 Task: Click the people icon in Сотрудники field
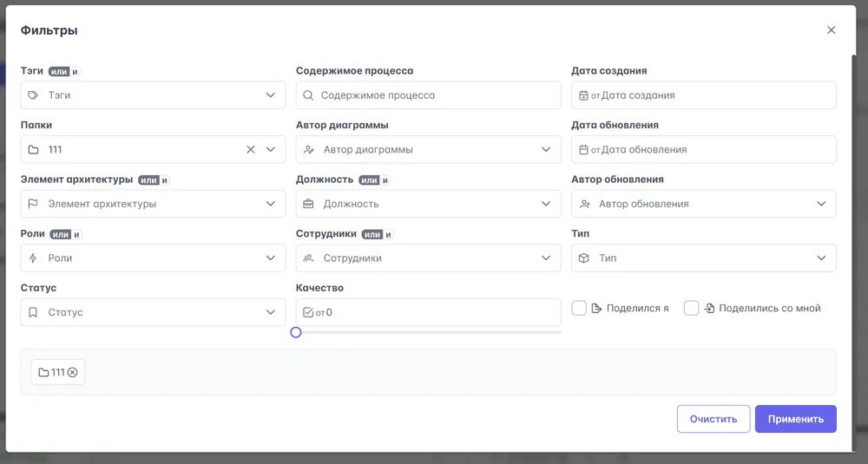[x=309, y=258]
